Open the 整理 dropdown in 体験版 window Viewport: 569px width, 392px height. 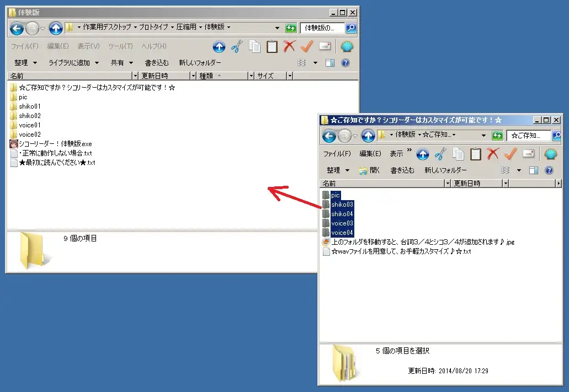(26, 63)
